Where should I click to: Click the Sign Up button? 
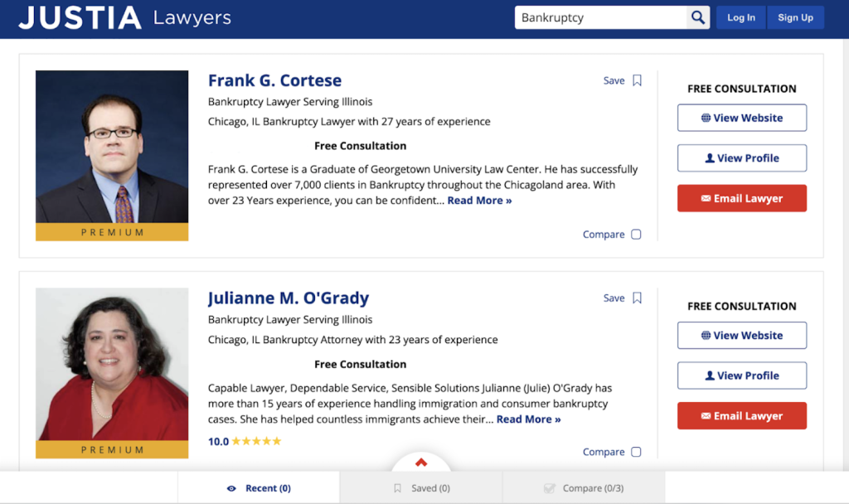click(795, 18)
